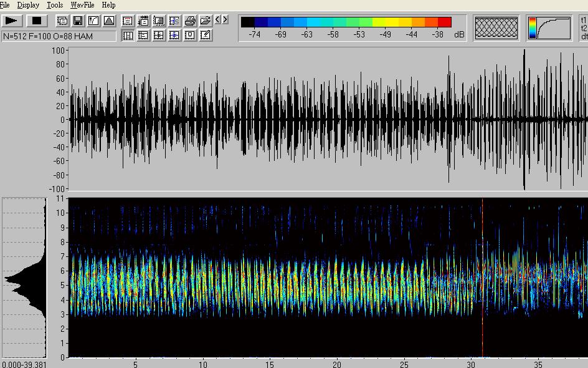Click the bell-shaped curve toolbar icon
Screen dimensions: 588x368
(x=109, y=21)
